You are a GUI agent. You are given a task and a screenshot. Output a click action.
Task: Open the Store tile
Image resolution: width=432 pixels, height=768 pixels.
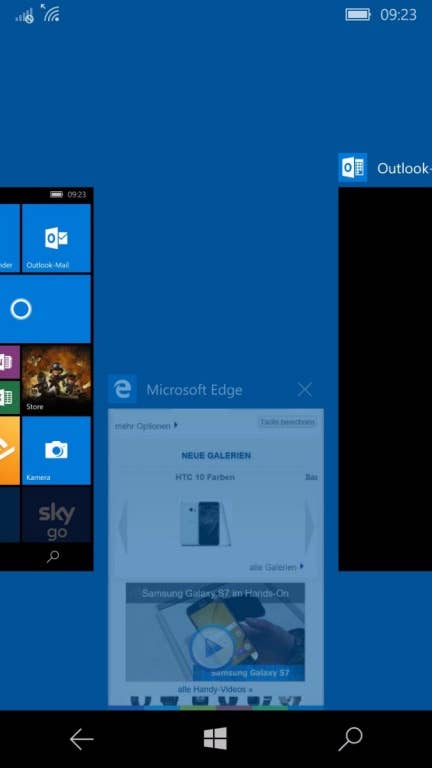point(56,380)
